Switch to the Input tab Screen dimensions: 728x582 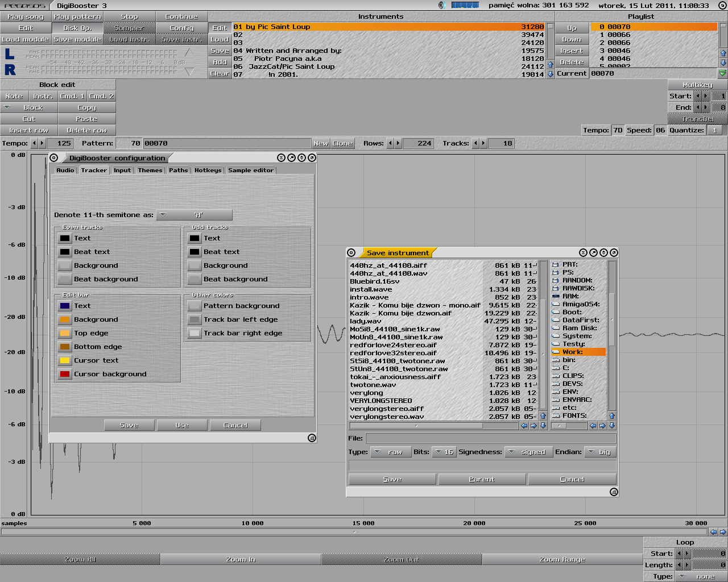point(122,170)
